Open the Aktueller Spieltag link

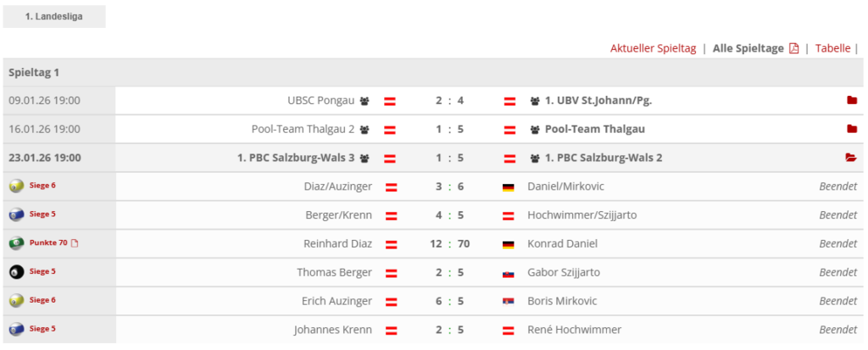pyautogui.click(x=653, y=48)
